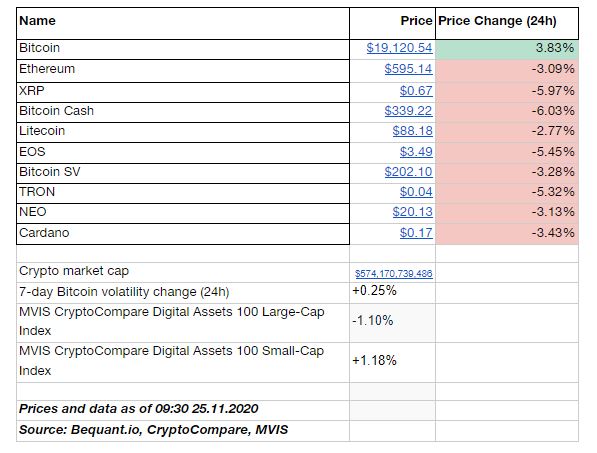Open the Bitcoin SV price $202.10
The width and height of the screenshot is (597, 453).
pyautogui.click(x=408, y=172)
